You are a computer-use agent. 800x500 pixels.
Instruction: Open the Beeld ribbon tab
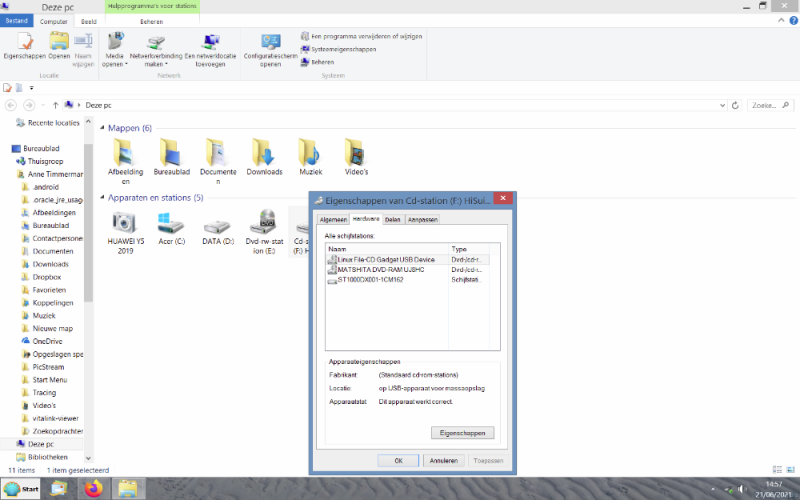(89, 20)
